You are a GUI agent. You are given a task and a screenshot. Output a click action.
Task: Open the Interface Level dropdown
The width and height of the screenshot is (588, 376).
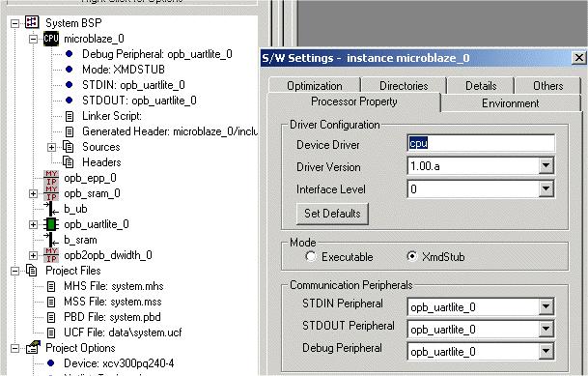(x=546, y=188)
